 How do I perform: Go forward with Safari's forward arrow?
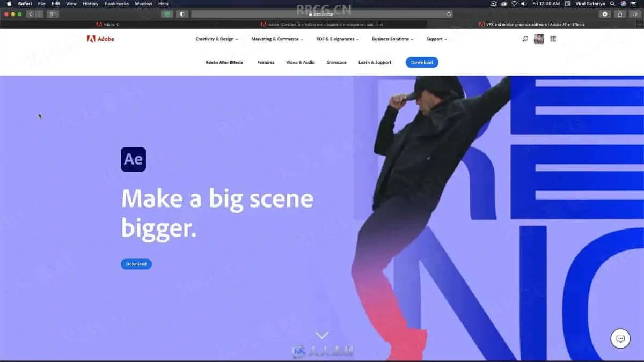tap(39, 14)
